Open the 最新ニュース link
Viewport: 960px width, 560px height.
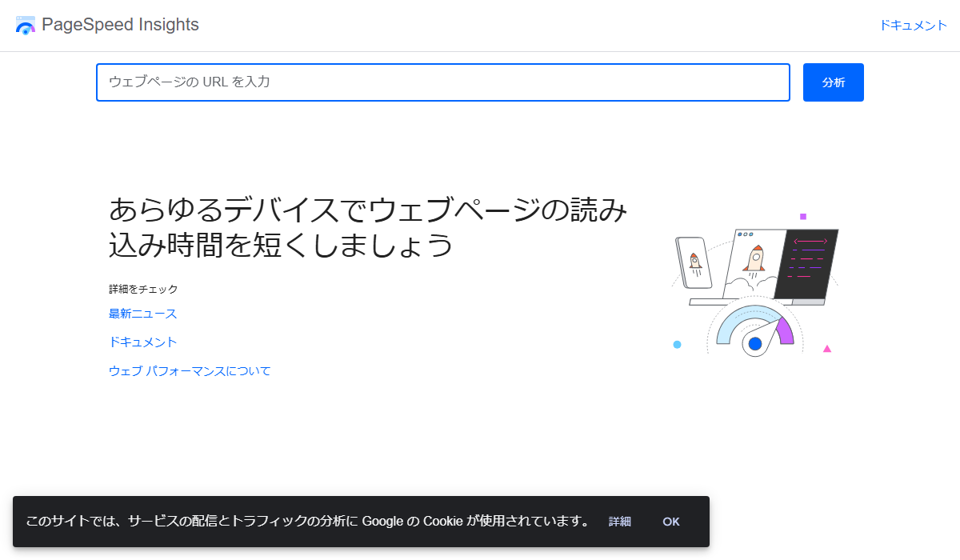142,314
